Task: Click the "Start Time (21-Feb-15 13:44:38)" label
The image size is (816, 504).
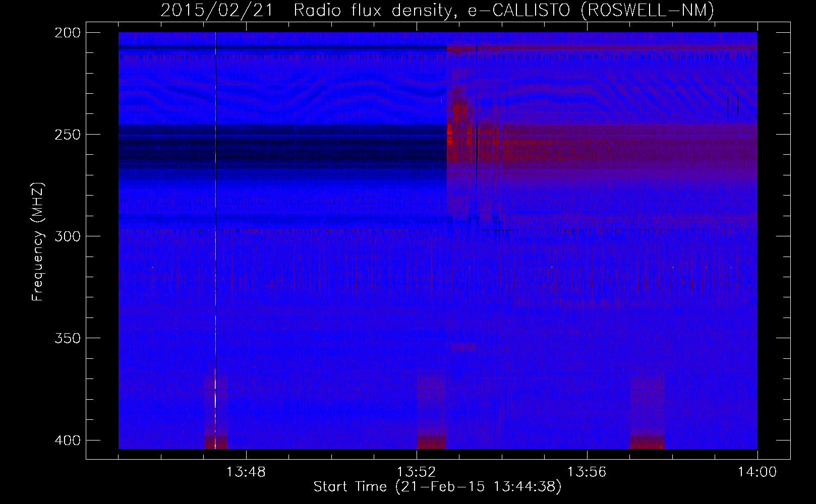Action: tap(437, 487)
